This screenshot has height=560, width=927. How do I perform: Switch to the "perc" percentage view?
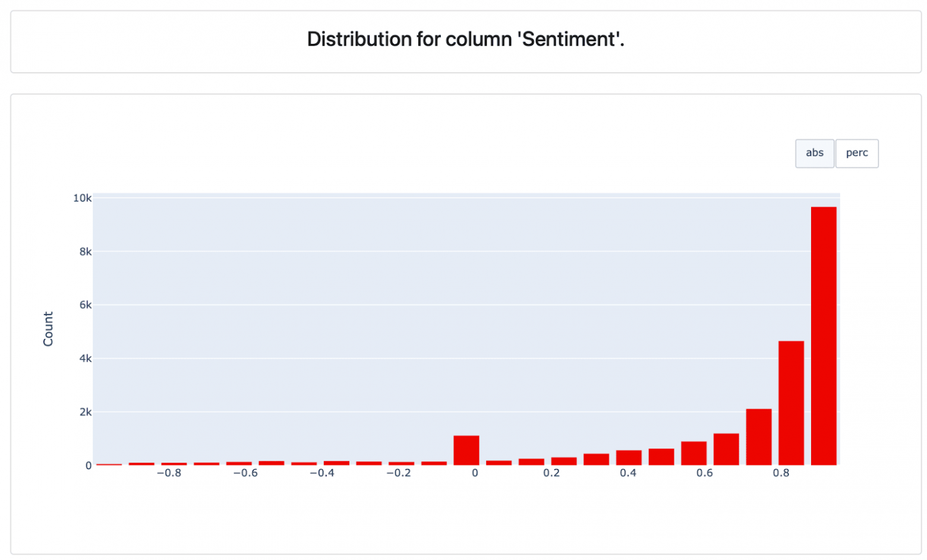pos(856,153)
